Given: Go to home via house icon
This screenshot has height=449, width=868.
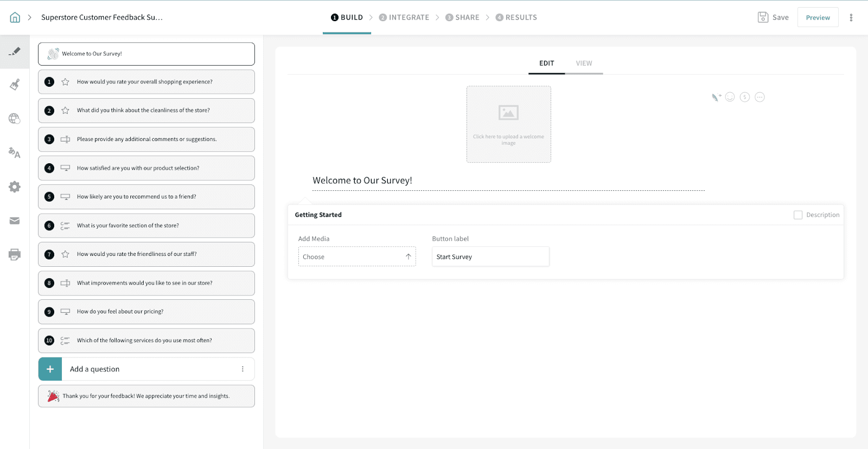Looking at the screenshot, I should click(x=15, y=17).
